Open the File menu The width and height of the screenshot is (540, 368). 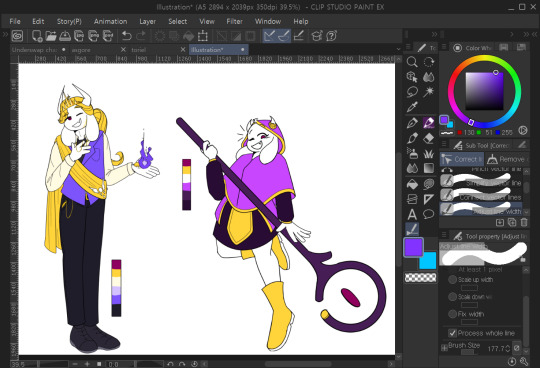click(x=15, y=21)
